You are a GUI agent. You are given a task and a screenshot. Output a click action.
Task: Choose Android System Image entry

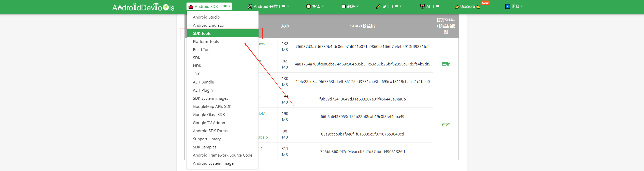coord(223,163)
